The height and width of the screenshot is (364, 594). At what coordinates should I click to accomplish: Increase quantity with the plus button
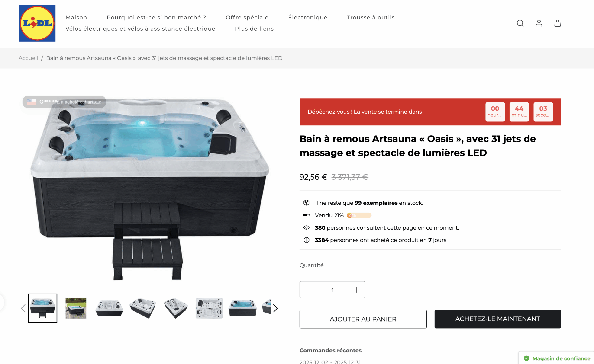[357, 290]
